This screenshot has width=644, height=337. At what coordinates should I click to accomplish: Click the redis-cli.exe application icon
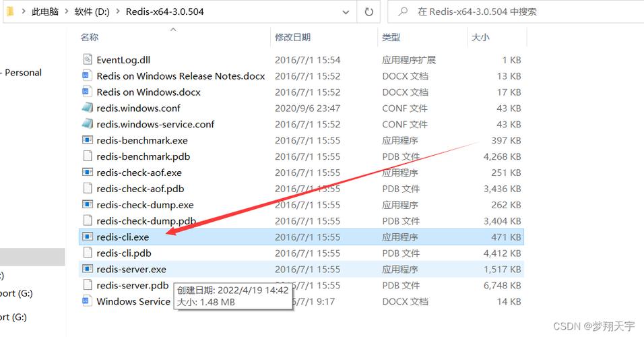[88, 237]
